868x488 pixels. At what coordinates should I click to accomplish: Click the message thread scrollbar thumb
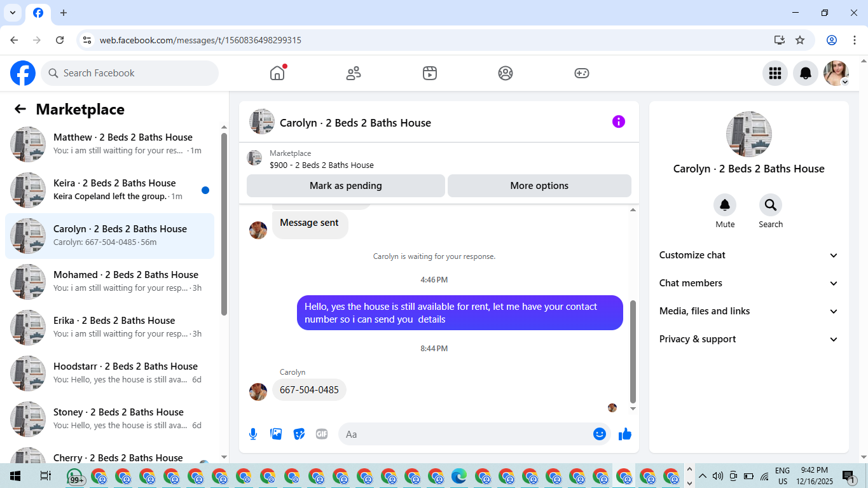point(633,352)
